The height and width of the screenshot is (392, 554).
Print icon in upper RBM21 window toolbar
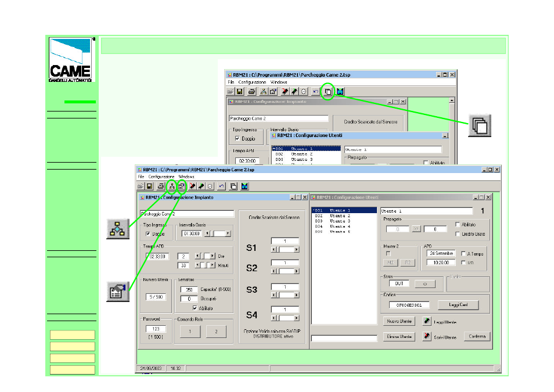tap(251, 92)
